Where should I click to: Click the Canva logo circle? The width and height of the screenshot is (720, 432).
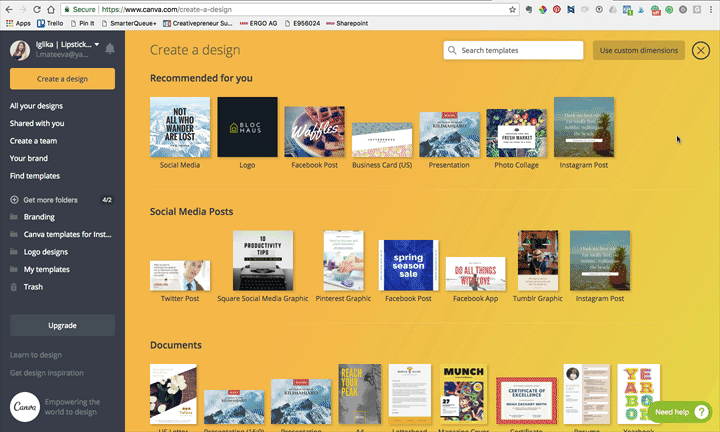pos(25,407)
